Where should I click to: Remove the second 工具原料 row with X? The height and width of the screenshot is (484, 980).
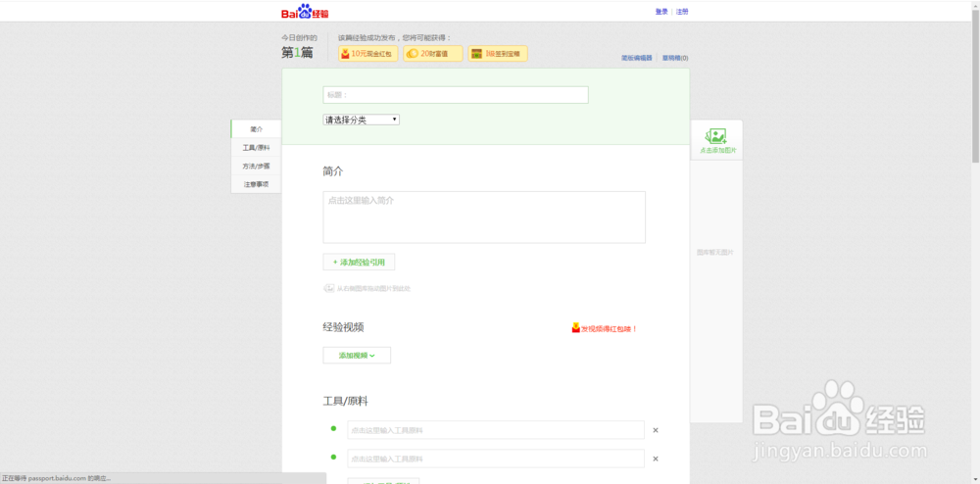click(656, 459)
